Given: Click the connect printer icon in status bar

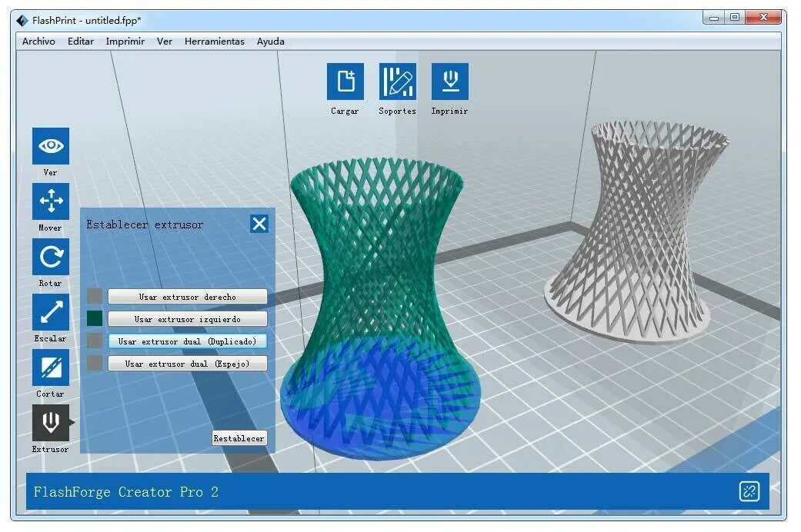Looking at the screenshot, I should [x=749, y=492].
